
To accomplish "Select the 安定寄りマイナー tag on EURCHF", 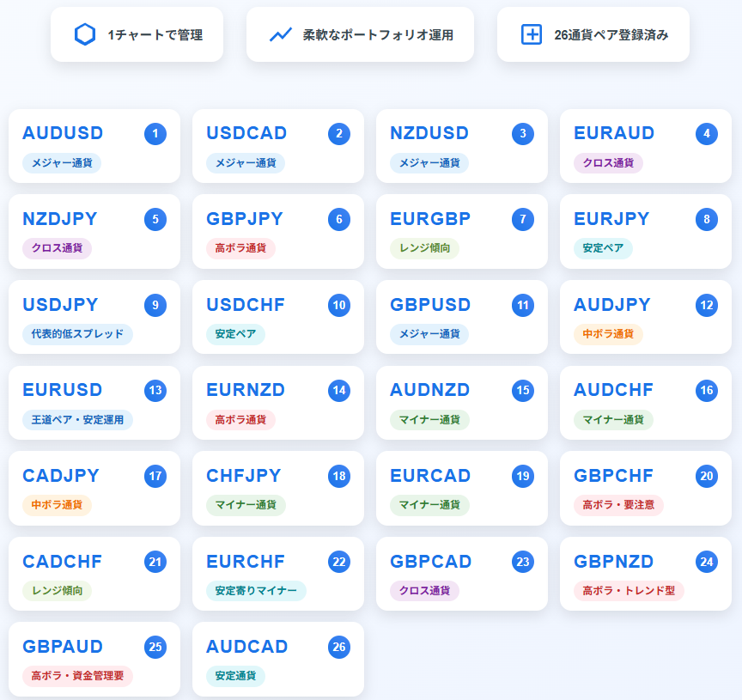I will click(x=256, y=591).
